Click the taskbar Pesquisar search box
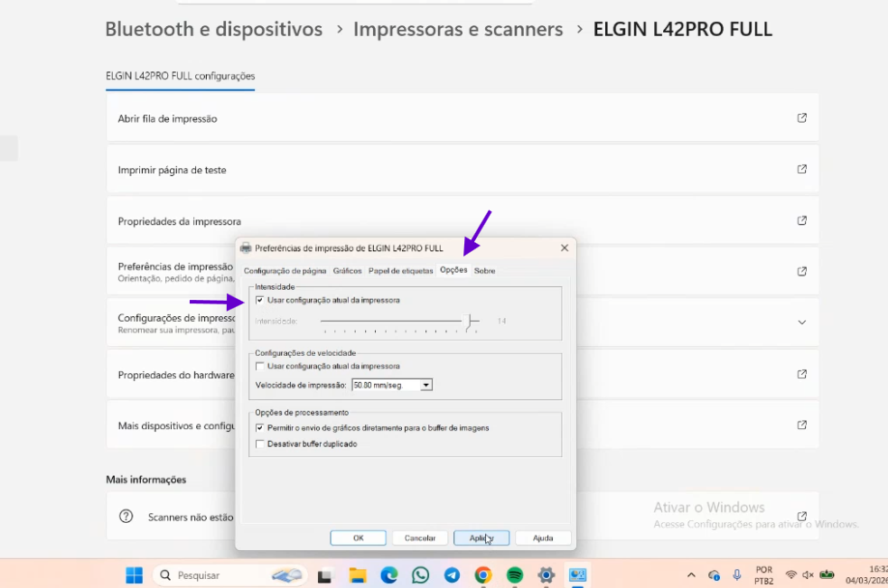 point(230,575)
